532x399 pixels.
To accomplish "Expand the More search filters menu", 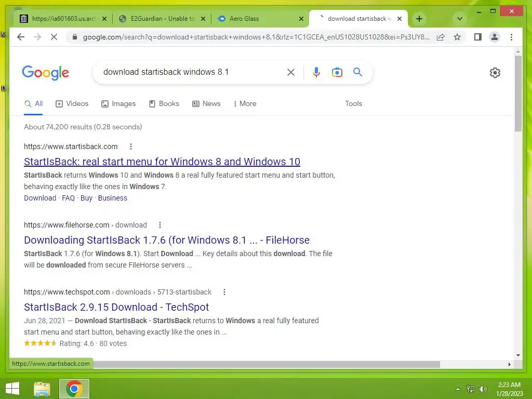I will pyautogui.click(x=245, y=104).
